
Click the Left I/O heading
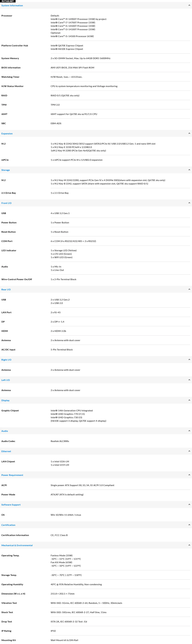pos(5,380)
